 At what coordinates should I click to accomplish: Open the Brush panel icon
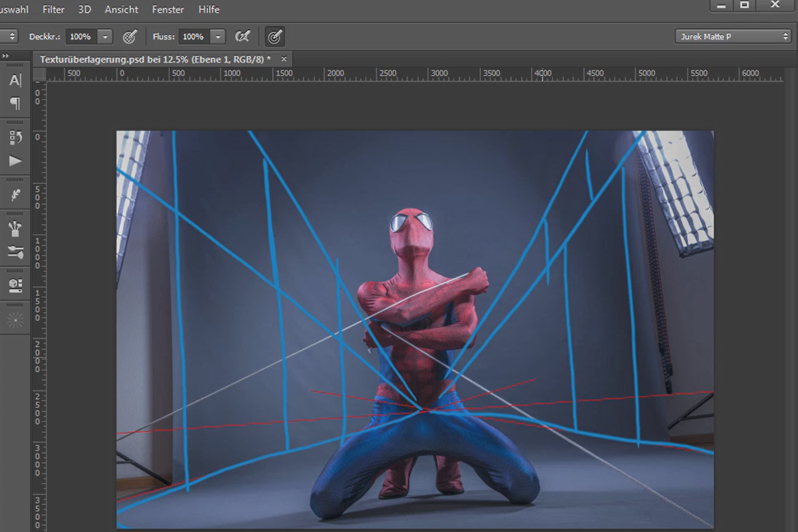[15, 230]
